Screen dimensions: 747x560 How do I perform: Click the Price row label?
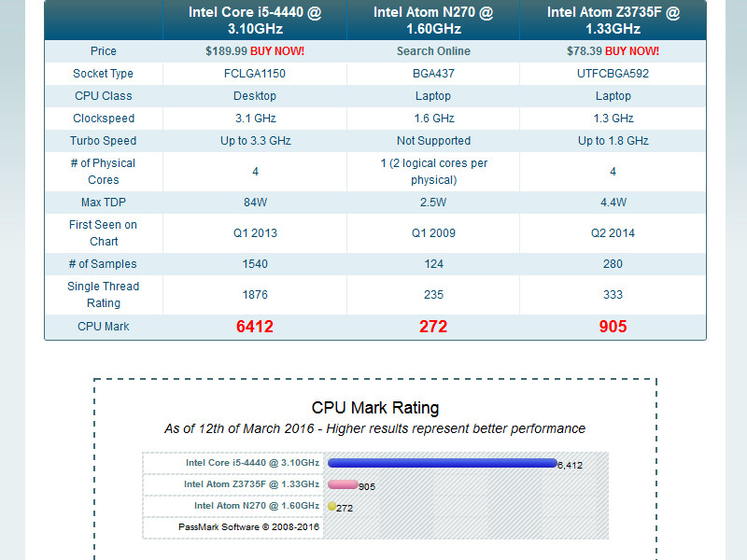click(x=104, y=51)
